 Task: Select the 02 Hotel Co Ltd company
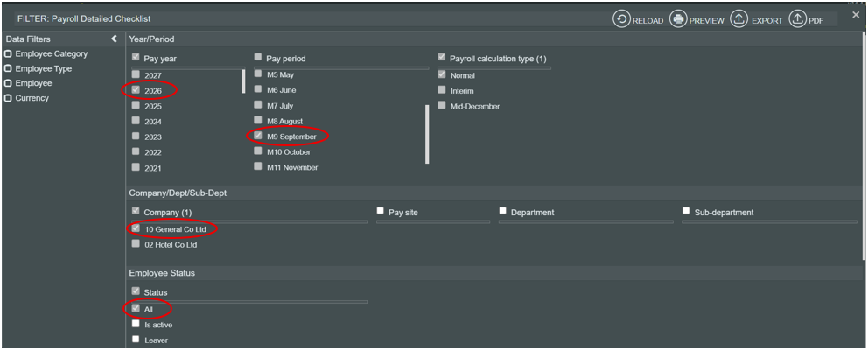(x=136, y=243)
